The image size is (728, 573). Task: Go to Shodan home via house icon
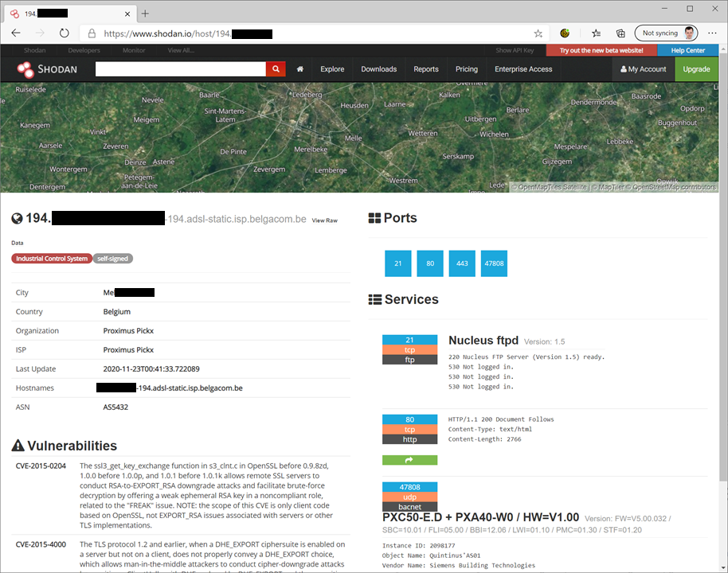[x=300, y=69]
